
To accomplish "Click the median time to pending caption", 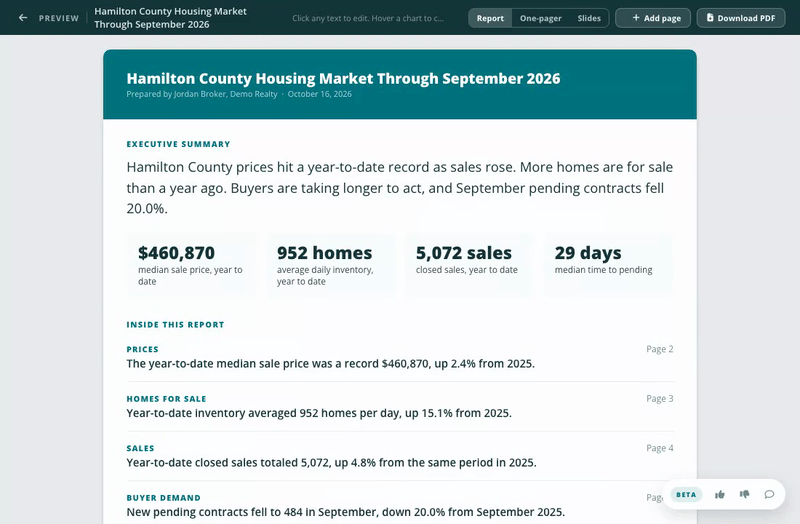I will 604,269.
